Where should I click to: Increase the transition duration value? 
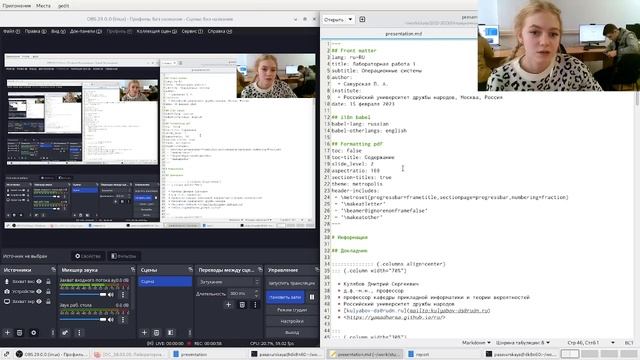coord(256,291)
